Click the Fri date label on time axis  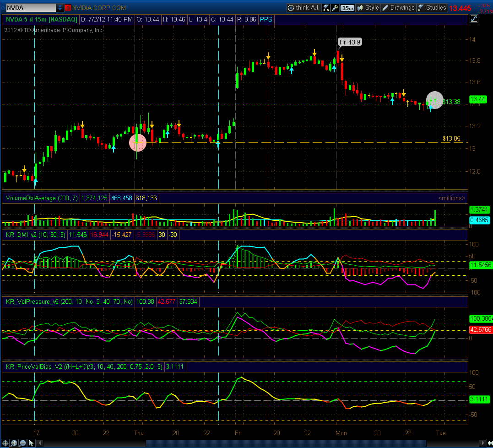[238, 433]
